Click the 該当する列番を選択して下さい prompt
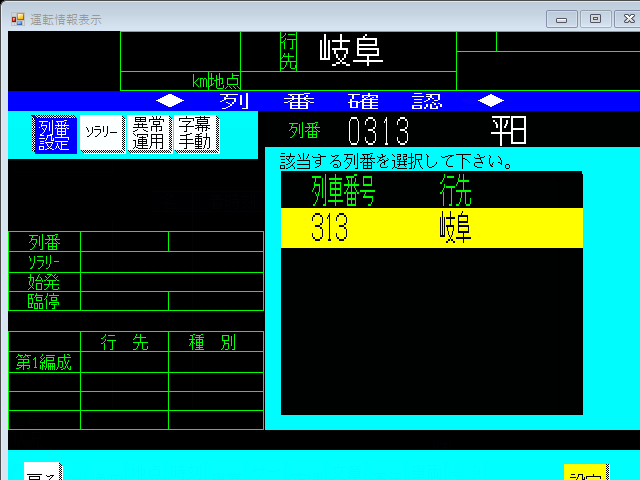The image size is (640, 480). point(396,161)
